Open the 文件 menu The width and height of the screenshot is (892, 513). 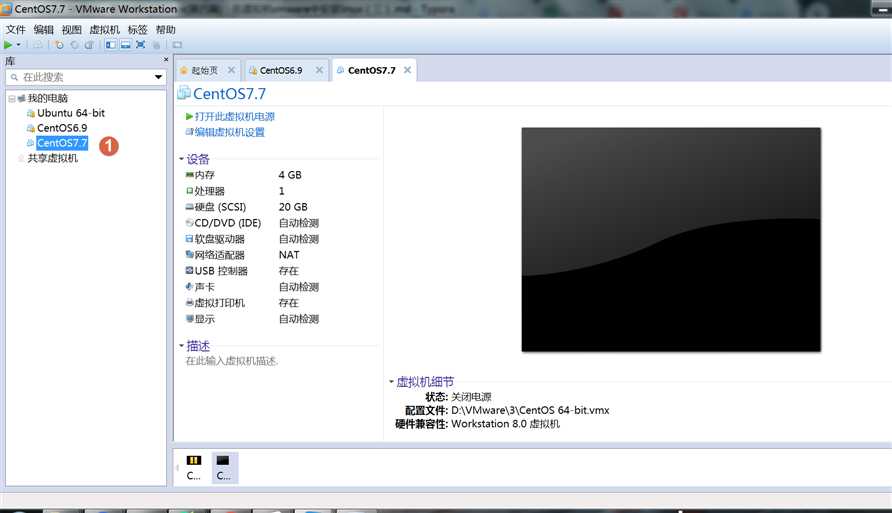(15, 30)
